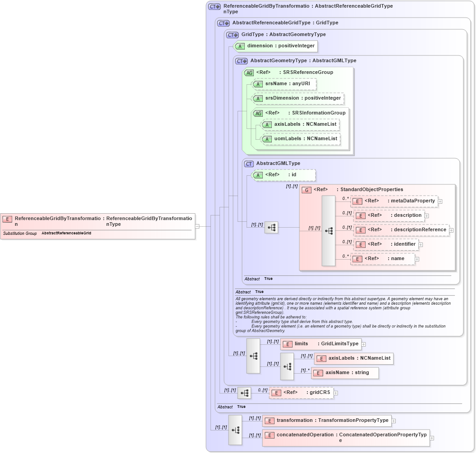Expand the name element node
Image resolution: width=476 pixels, height=453 pixels.
coord(417,259)
